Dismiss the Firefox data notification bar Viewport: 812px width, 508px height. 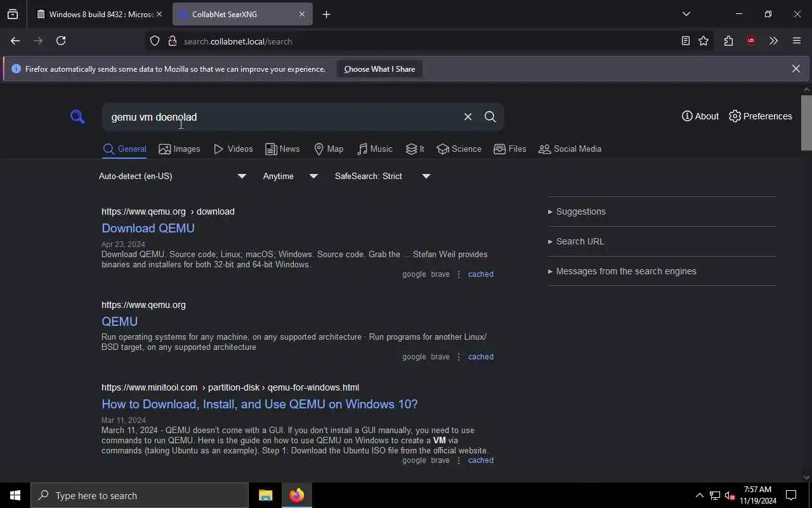click(x=796, y=69)
